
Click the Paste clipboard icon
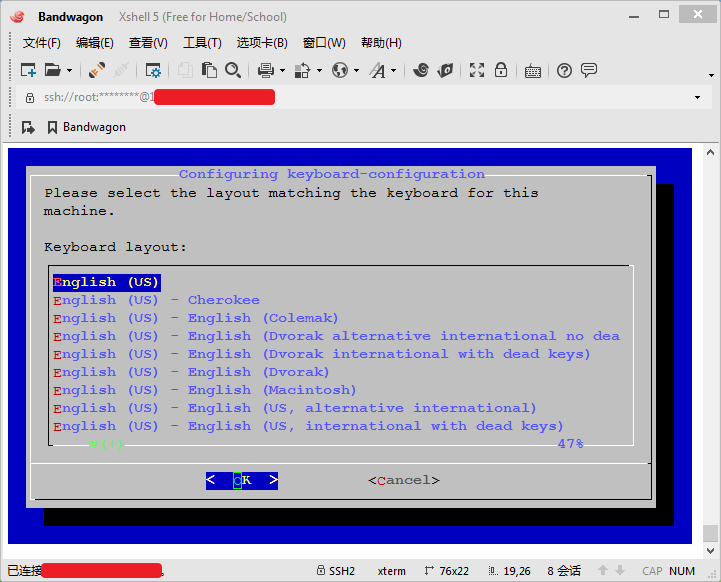pyautogui.click(x=209, y=70)
